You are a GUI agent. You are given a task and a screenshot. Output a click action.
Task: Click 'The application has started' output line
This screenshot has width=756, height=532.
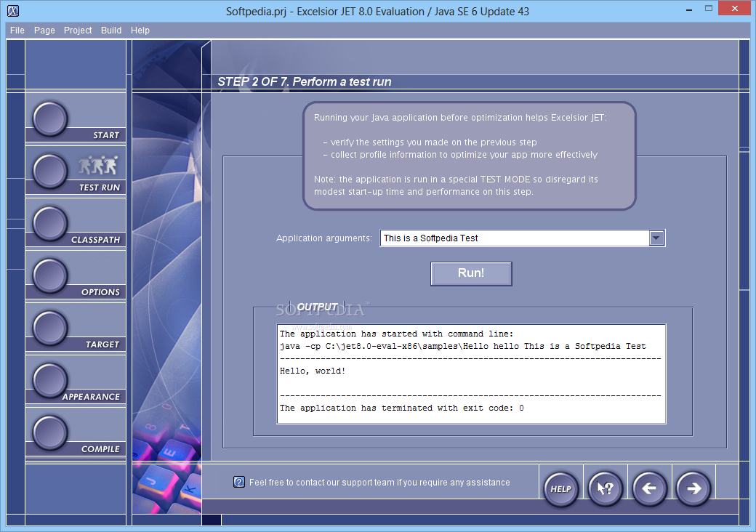pyautogui.click(x=396, y=334)
